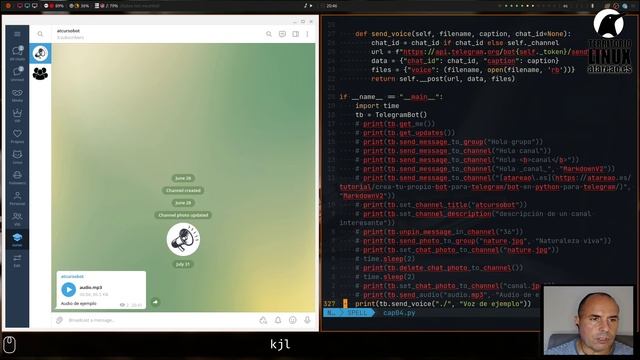The width and height of the screenshot is (640, 360).
Task: Click the SPELL indicator in vim status line
Action: [x=357, y=313]
